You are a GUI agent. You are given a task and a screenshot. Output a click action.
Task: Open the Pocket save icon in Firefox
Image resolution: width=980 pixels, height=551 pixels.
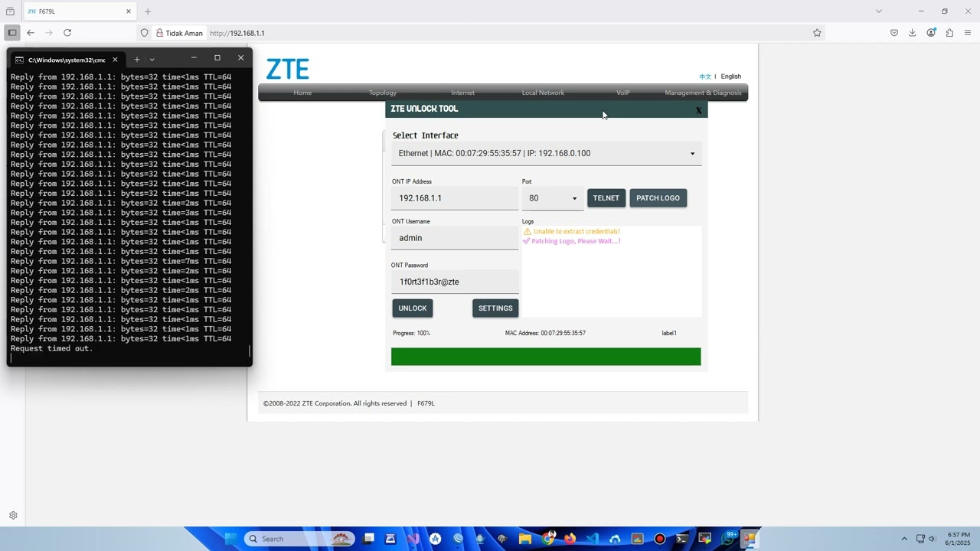tap(894, 33)
